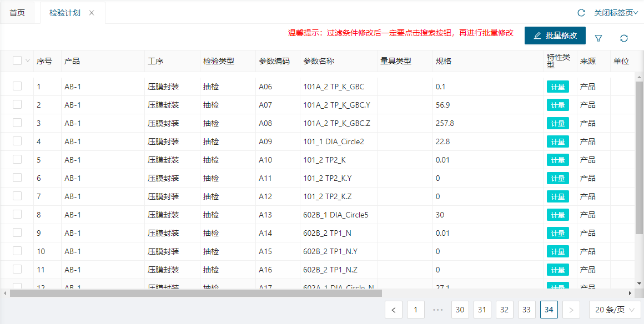Toggle the select-all checkbox in the header
The width and height of the screenshot is (644, 324).
pyautogui.click(x=17, y=61)
